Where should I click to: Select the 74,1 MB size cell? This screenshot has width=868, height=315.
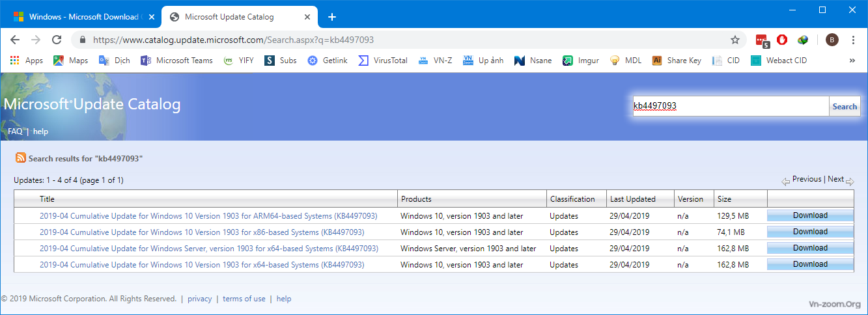(x=731, y=232)
